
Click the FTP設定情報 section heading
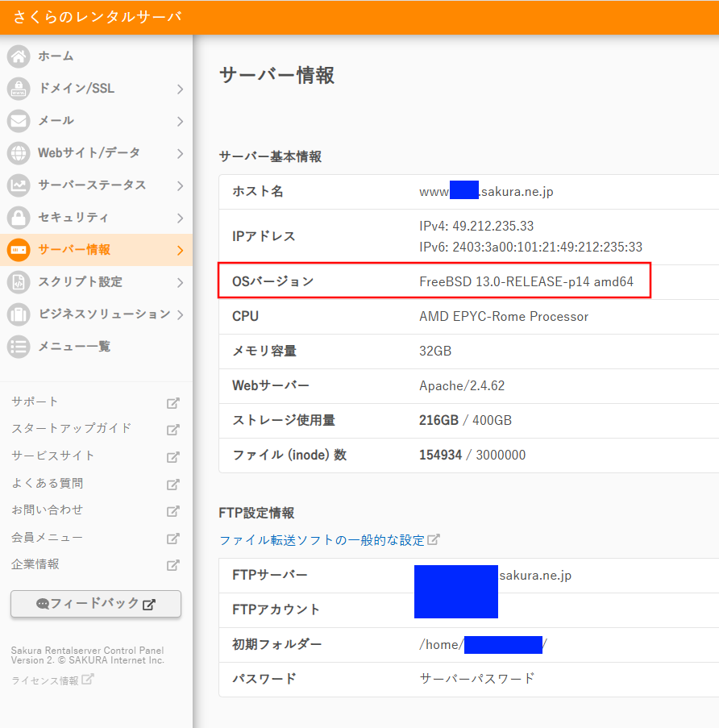[256, 513]
